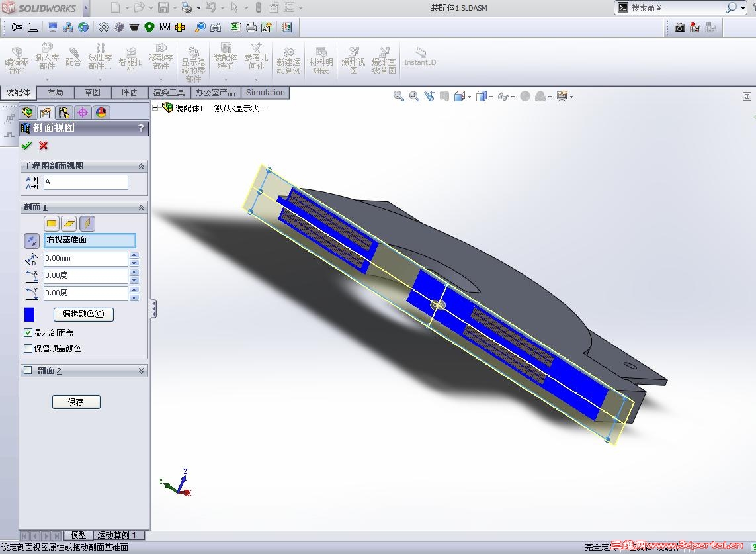
Task: Open the ConfigurationManager tab icon
Action: coord(64,113)
